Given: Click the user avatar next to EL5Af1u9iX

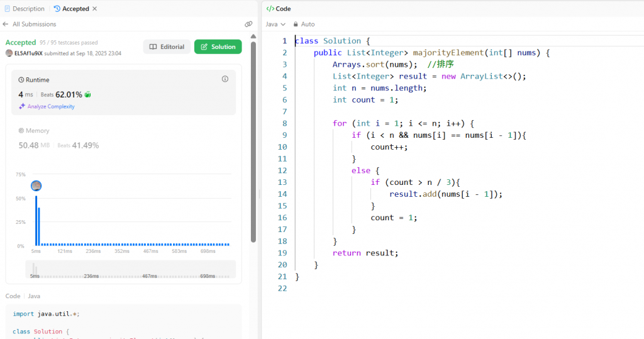Looking at the screenshot, I should click(9, 53).
